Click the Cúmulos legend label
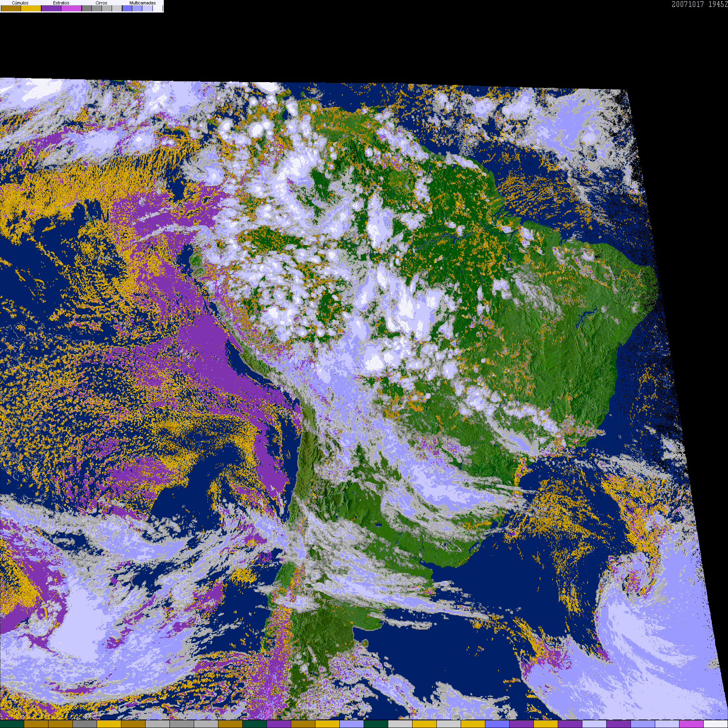 click(x=20, y=3)
